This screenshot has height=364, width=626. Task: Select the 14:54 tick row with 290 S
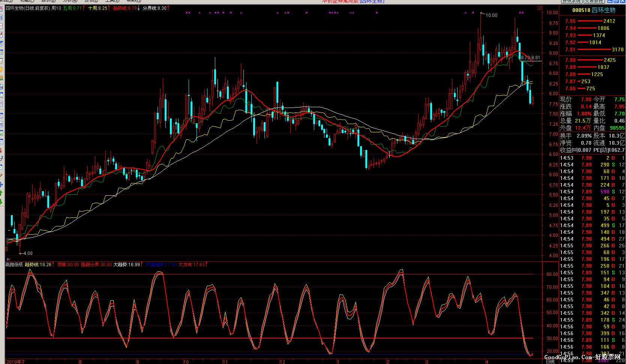pos(592,165)
